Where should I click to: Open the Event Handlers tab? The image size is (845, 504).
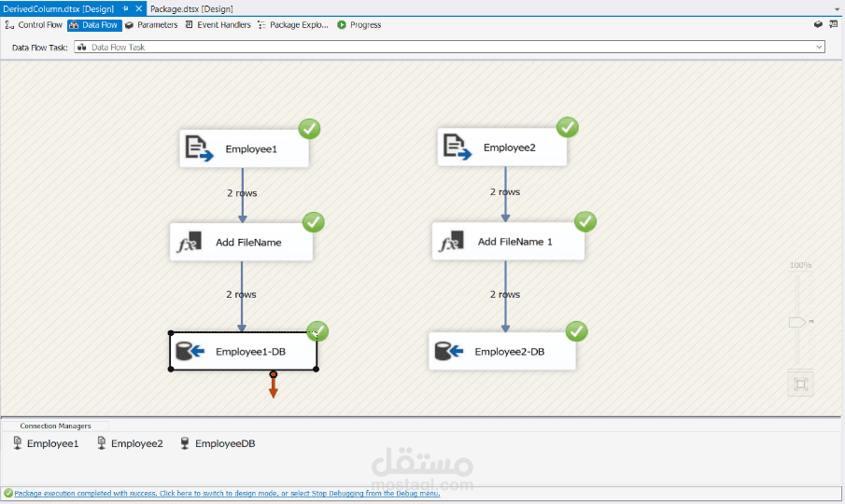click(218, 25)
